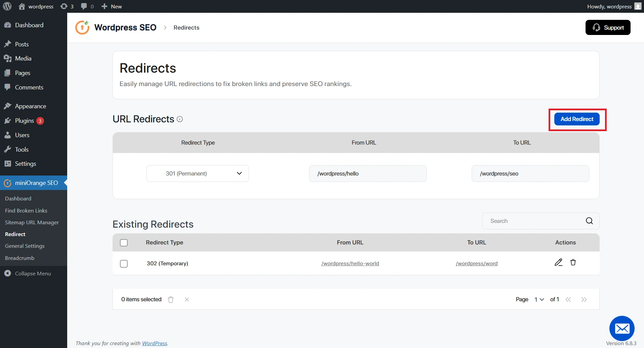Open the Plugins menu in the sidebar
644x348 pixels.
pyautogui.click(x=25, y=121)
